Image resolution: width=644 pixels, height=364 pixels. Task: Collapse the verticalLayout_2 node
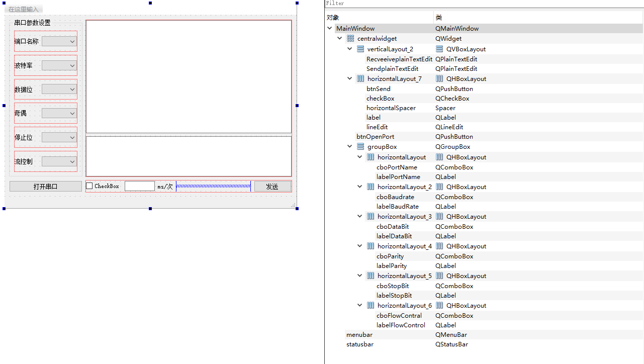[350, 49]
